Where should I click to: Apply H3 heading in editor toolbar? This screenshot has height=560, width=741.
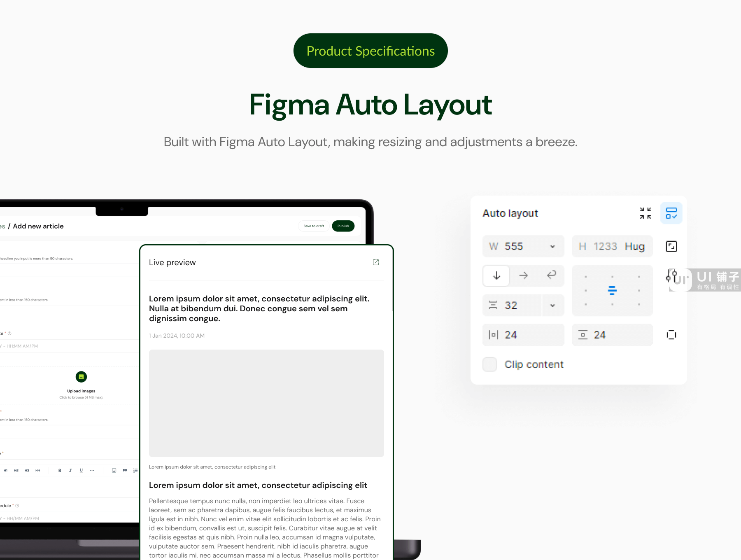pyautogui.click(x=27, y=470)
